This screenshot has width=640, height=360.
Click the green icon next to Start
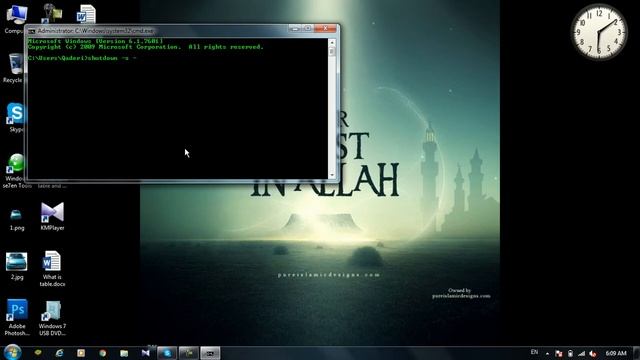pos(38,352)
